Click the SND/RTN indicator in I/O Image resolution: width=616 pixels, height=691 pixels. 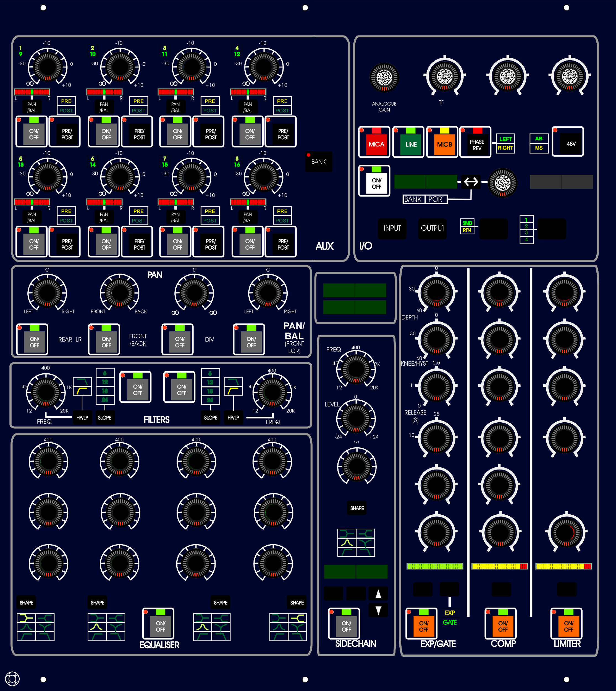tap(467, 226)
